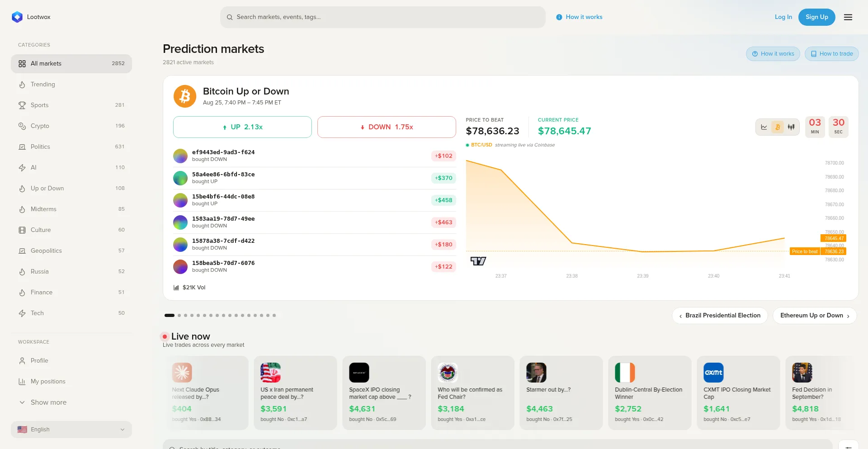Select the All markets category
The image size is (868, 449).
(71, 64)
